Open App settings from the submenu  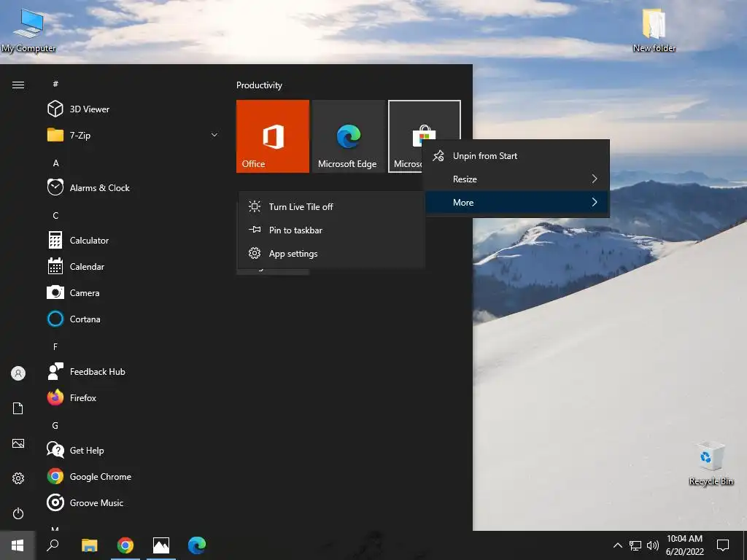point(331,253)
